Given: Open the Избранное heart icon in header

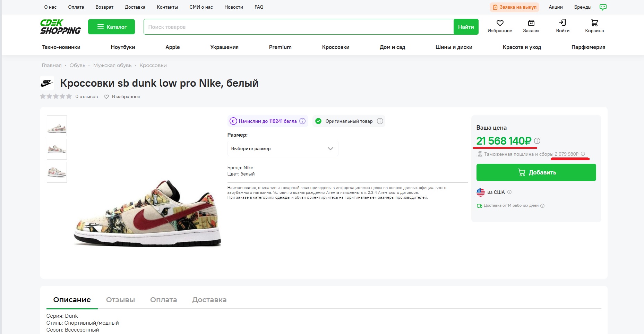Looking at the screenshot, I should [x=500, y=23].
